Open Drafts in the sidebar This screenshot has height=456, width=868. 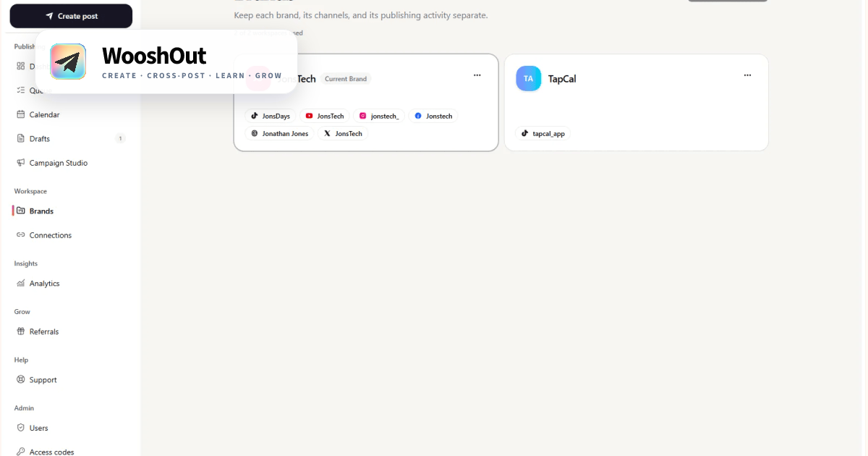[71, 138]
